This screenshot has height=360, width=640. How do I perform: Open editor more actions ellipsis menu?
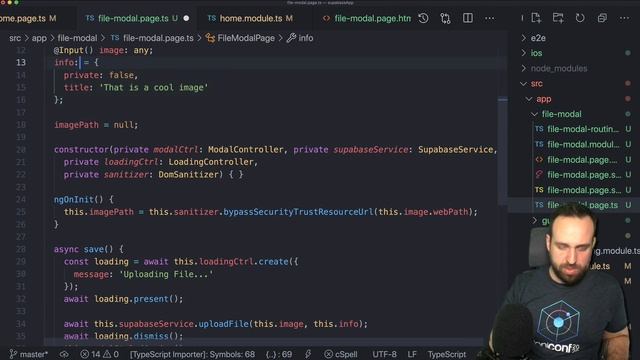tap(489, 18)
